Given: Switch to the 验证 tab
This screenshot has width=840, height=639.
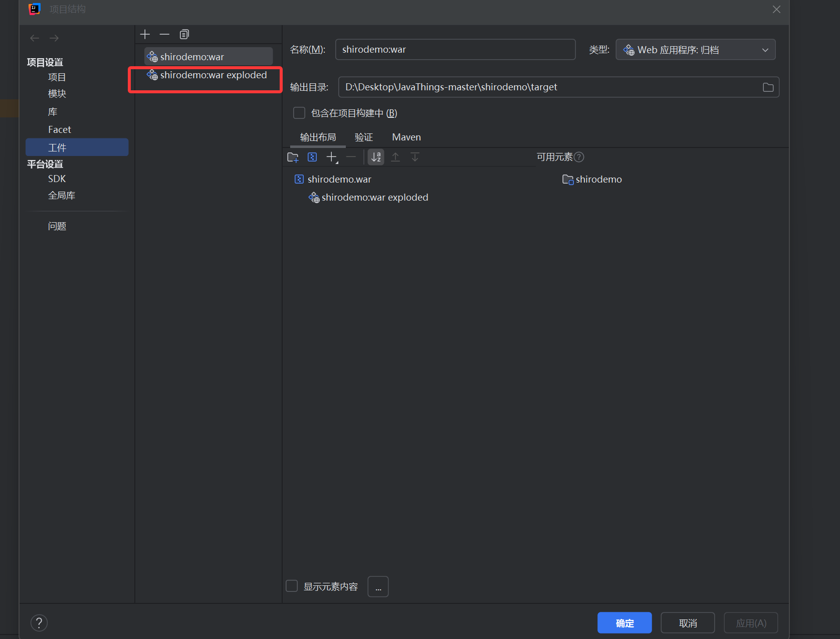Looking at the screenshot, I should coord(363,137).
